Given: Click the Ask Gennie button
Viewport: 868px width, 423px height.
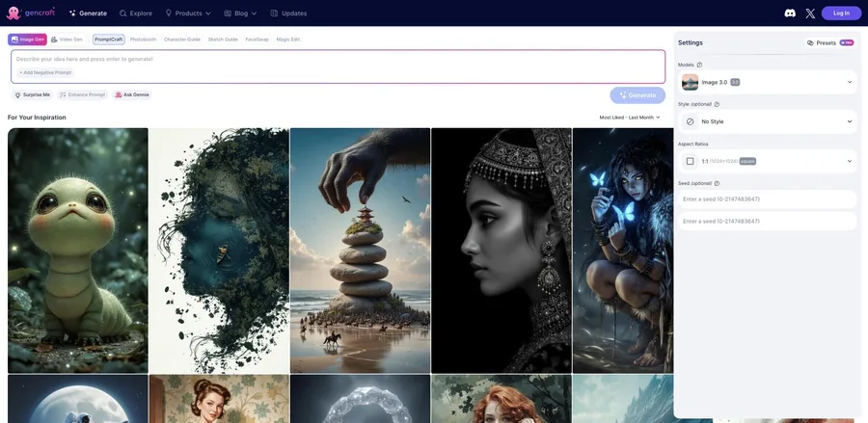Looking at the screenshot, I should point(132,95).
